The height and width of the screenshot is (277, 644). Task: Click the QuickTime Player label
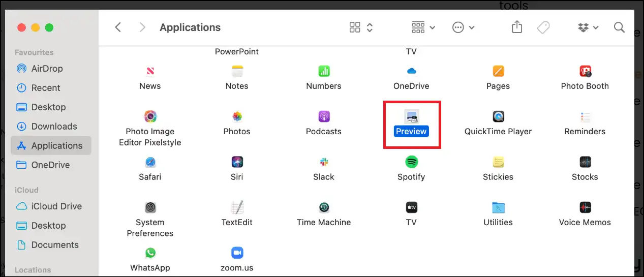[498, 131]
